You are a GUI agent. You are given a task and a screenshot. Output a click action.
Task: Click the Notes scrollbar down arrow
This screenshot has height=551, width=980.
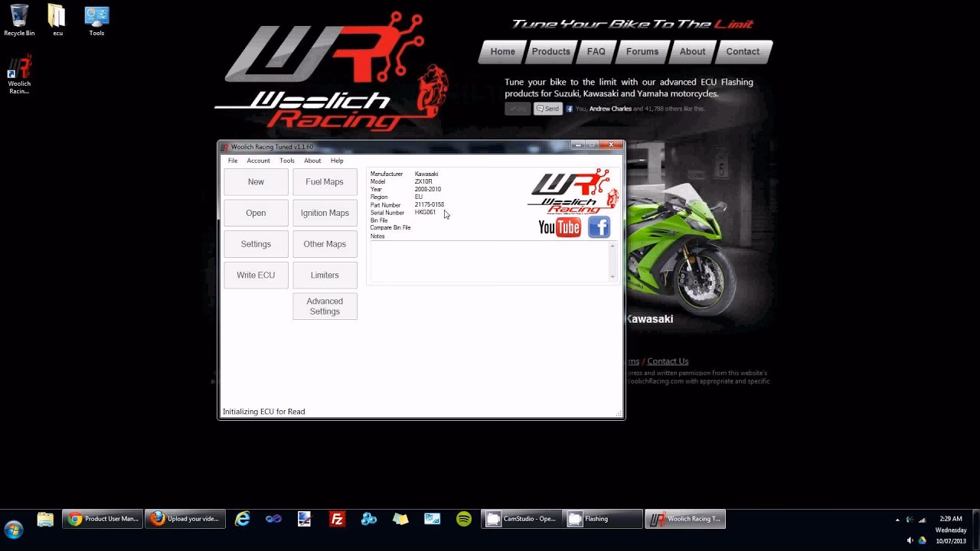(x=612, y=276)
